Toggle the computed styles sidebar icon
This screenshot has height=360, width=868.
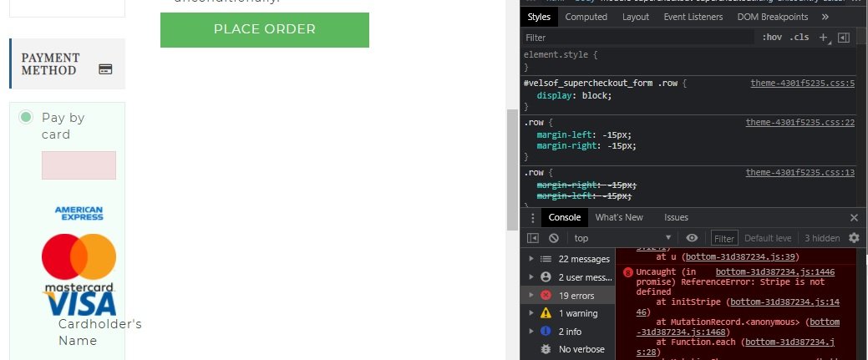844,38
